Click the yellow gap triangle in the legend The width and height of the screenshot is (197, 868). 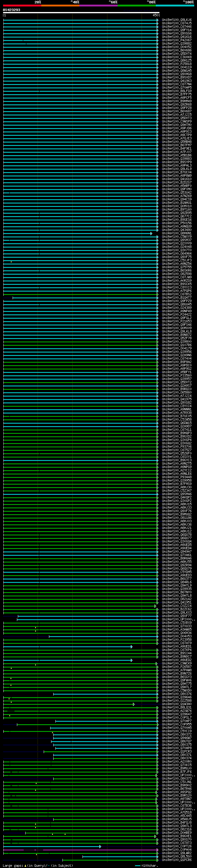tap(25, 866)
